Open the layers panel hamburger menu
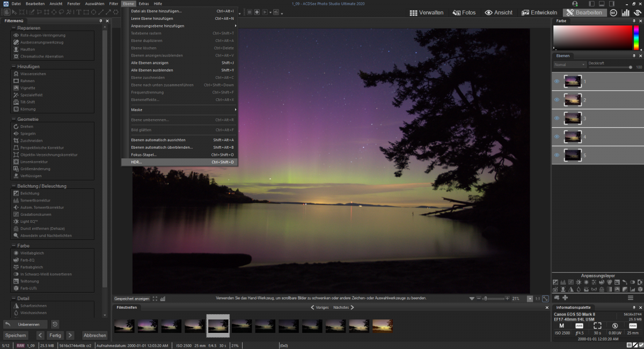The height and width of the screenshot is (349, 644). click(631, 297)
